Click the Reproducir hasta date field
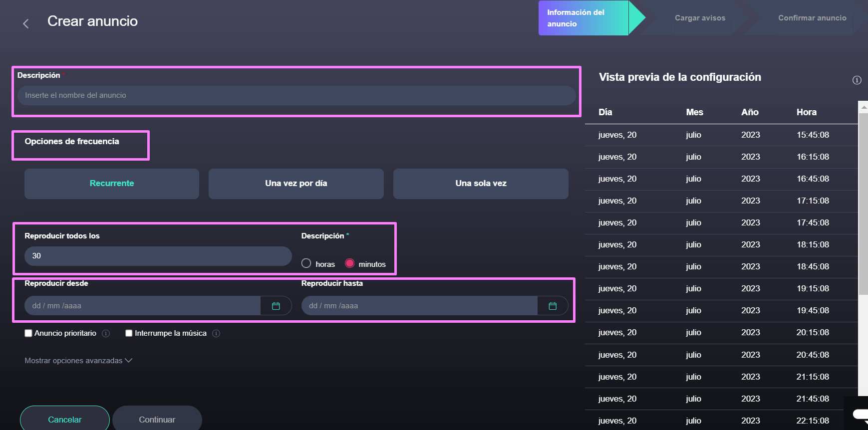868x430 pixels. 419,306
